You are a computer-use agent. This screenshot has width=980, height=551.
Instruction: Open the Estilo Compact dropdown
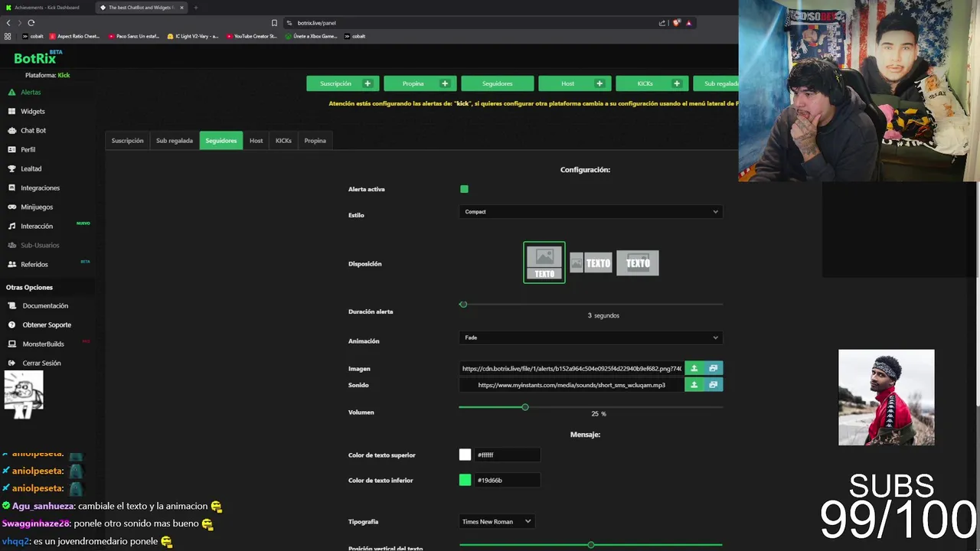(591, 212)
